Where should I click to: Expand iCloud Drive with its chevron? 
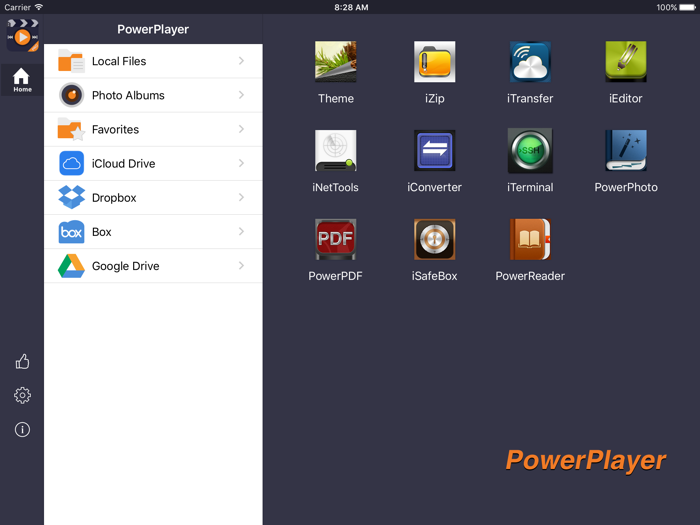tap(241, 163)
